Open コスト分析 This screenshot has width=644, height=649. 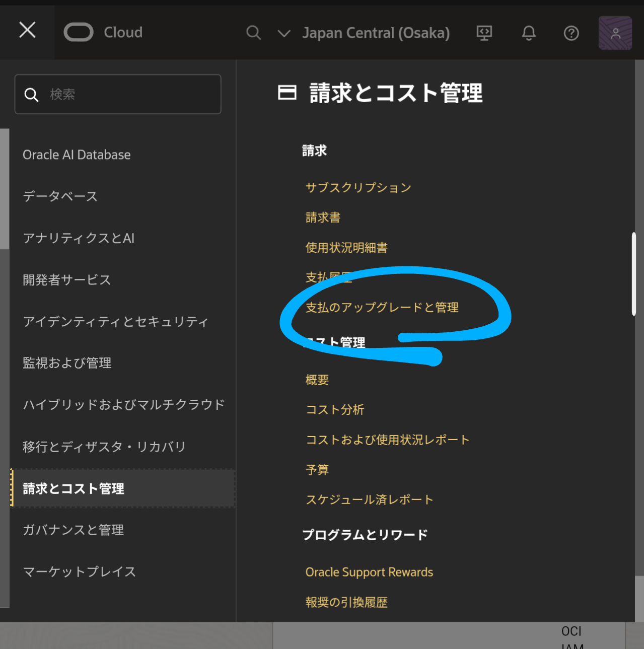pos(335,410)
